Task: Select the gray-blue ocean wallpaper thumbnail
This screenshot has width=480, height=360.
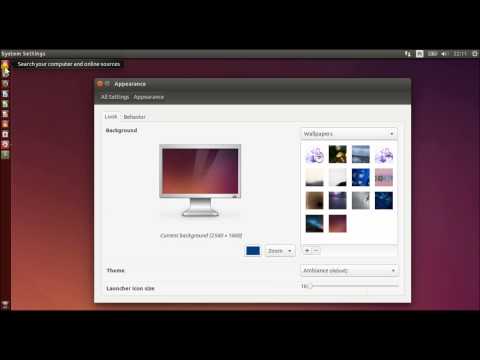Action: pos(361,154)
